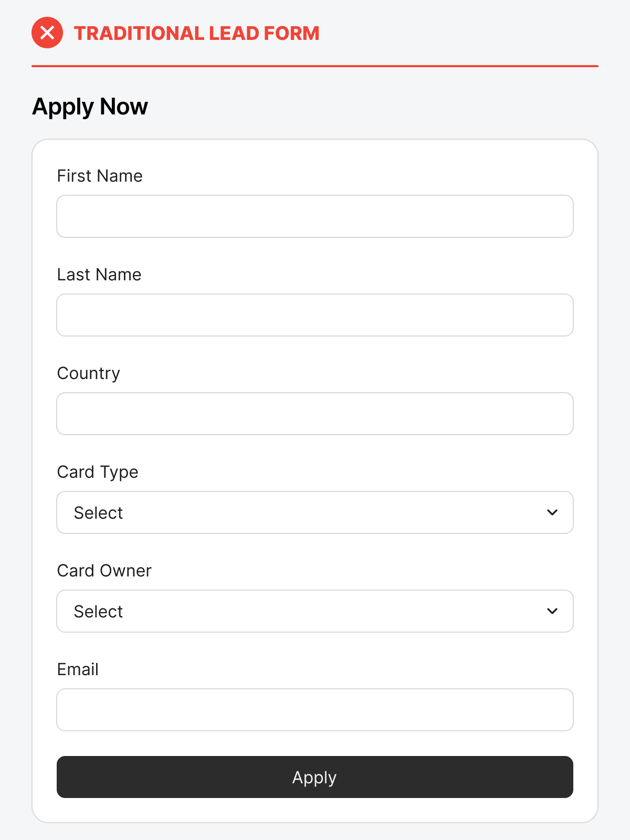Click the red X circle icon
This screenshot has height=840, width=630.
tap(47, 33)
